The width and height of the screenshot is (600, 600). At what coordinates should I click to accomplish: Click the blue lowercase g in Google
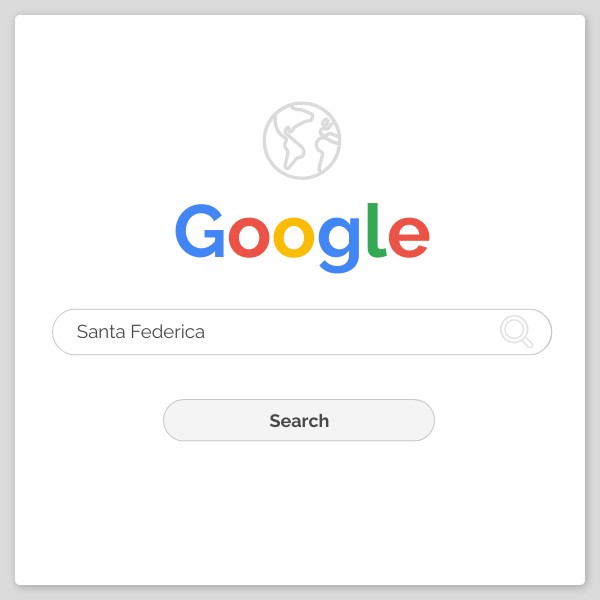tap(339, 245)
